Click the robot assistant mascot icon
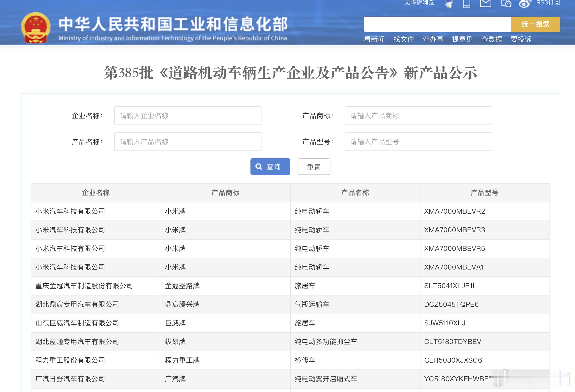Viewport: 575px width, 392px height. pyautogui.click(x=449, y=3)
